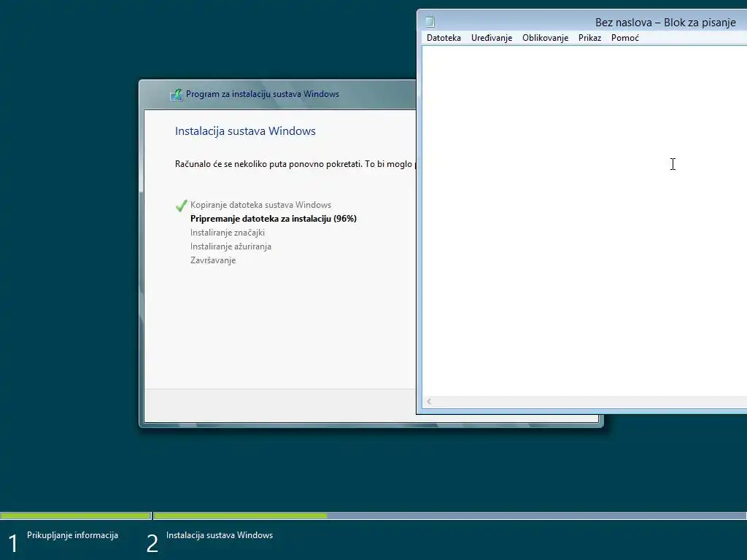Image resolution: width=747 pixels, height=560 pixels.
Task: Open the Datoteka menu in Notepad
Action: 444,38
